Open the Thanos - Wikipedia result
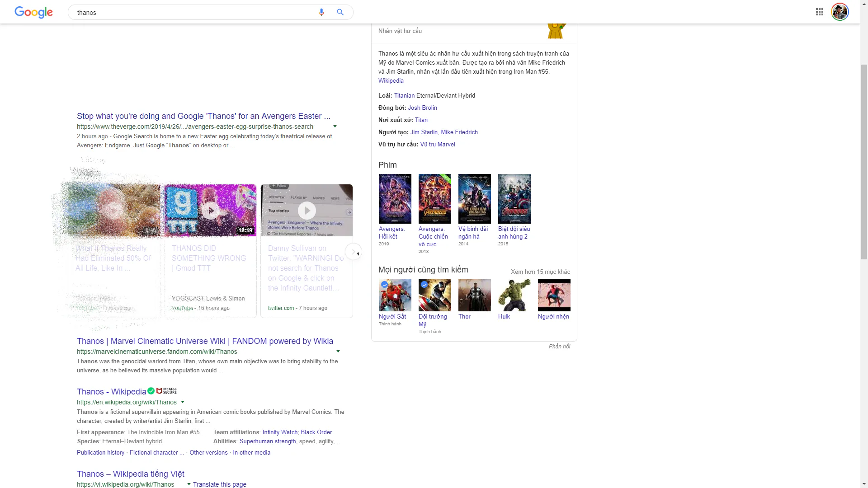This screenshot has height=488, width=868. coord(111,392)
